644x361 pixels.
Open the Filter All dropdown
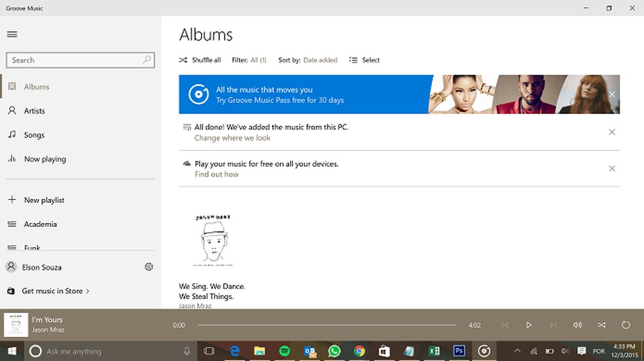click(x=249, y=60)
